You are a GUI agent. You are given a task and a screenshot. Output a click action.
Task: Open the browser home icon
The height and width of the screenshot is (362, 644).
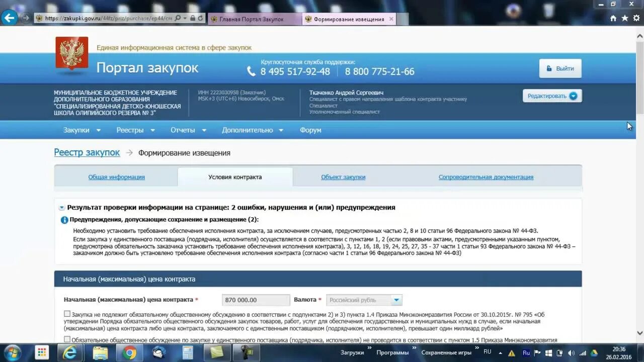tap(613, 18)
